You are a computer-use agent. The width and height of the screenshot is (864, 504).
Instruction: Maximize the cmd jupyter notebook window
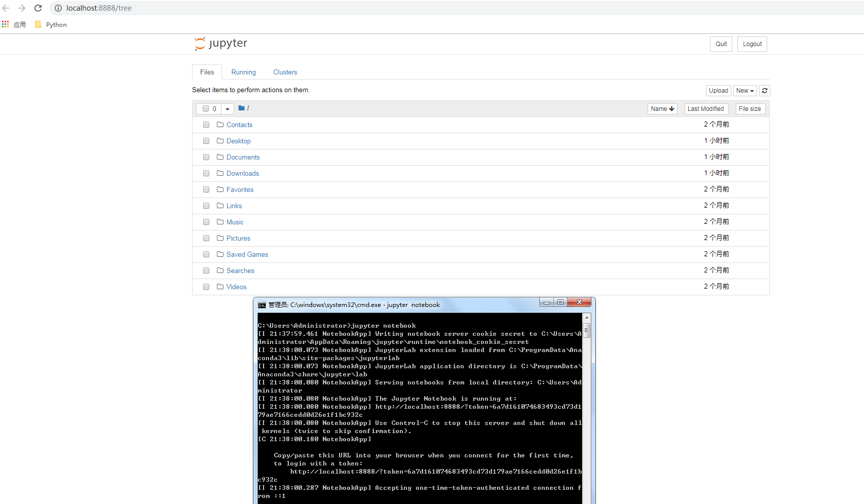click(560, 302)
